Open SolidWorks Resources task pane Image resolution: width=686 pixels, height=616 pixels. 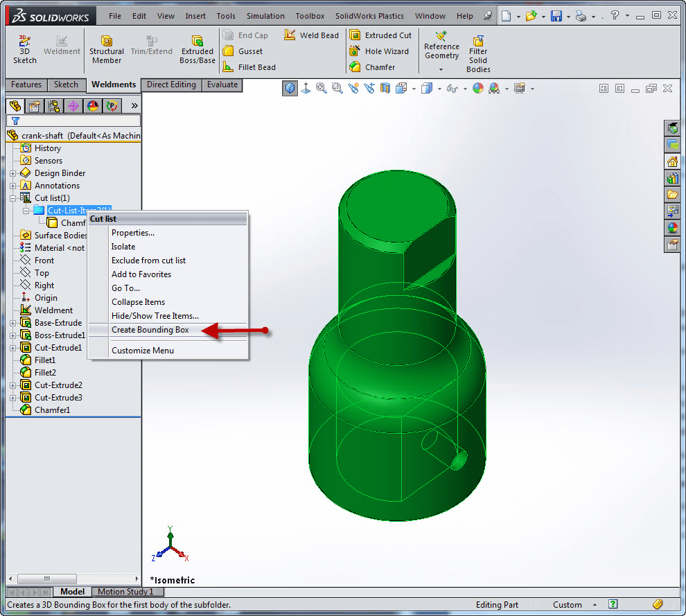click(x=672, y=129)
